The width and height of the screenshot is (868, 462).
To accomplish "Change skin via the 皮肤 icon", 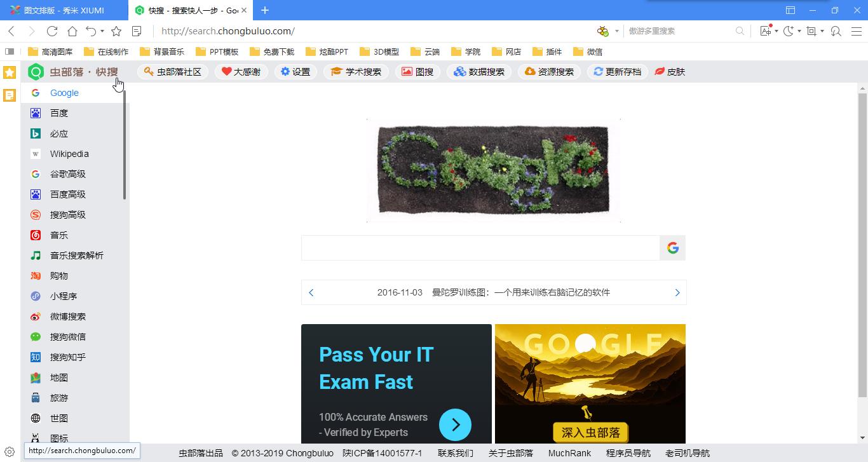I will 670,71.
